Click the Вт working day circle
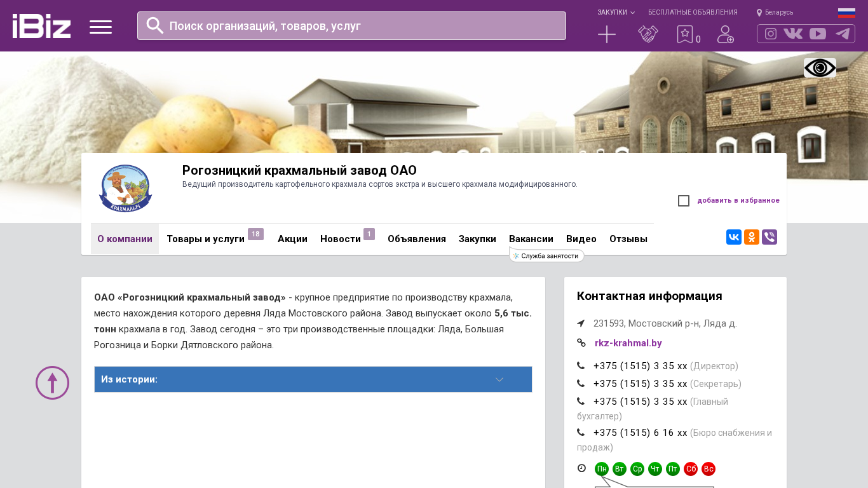 coord(620,469)
